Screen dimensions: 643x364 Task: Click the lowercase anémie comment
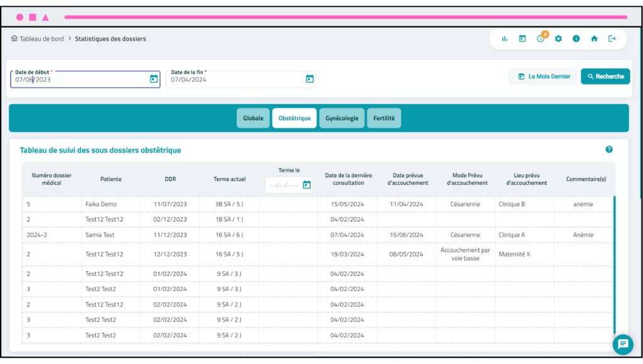[x=583, y=204]
